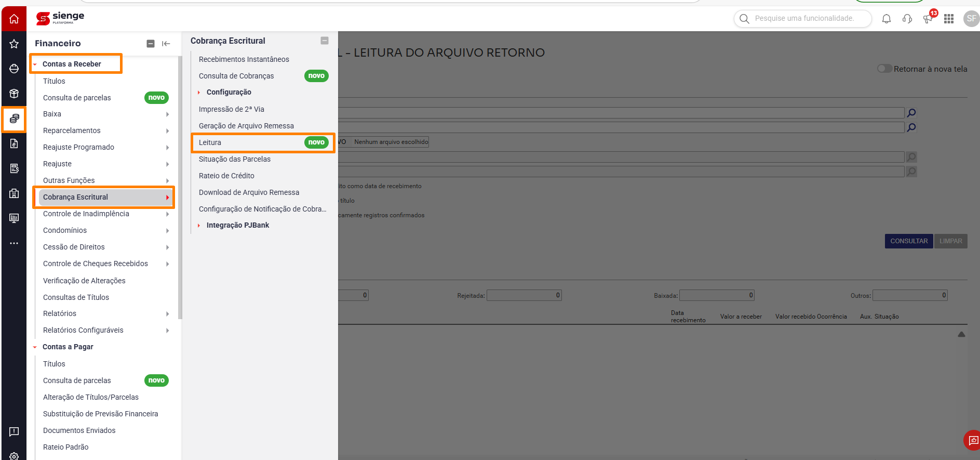
Task: Click the Outros count field
Action: coord(910,295)
